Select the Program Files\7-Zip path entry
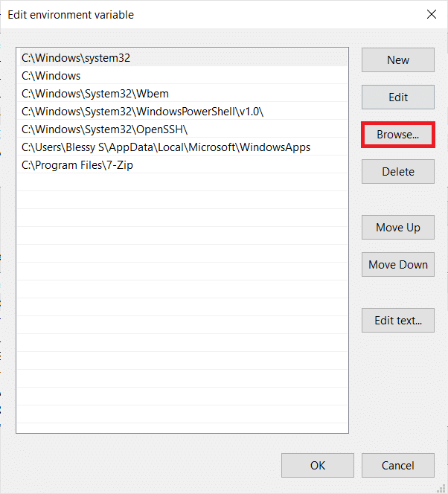448x494 pixels. coord(77,165)
